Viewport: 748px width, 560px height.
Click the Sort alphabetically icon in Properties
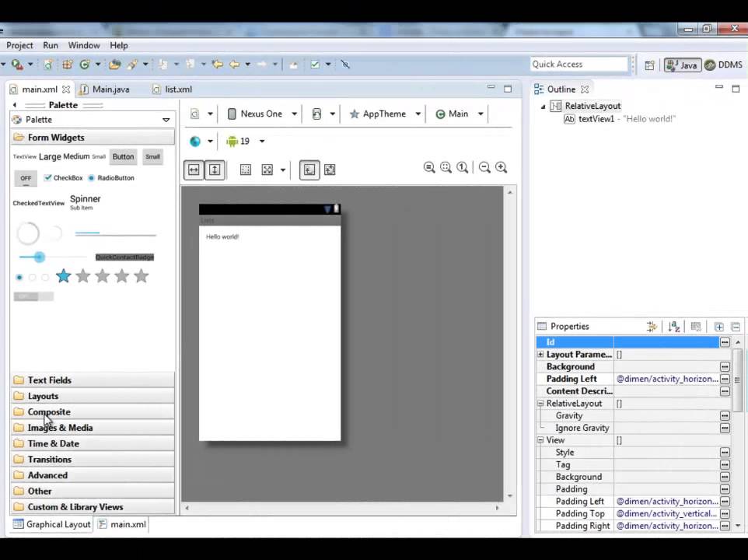(673, 327)
